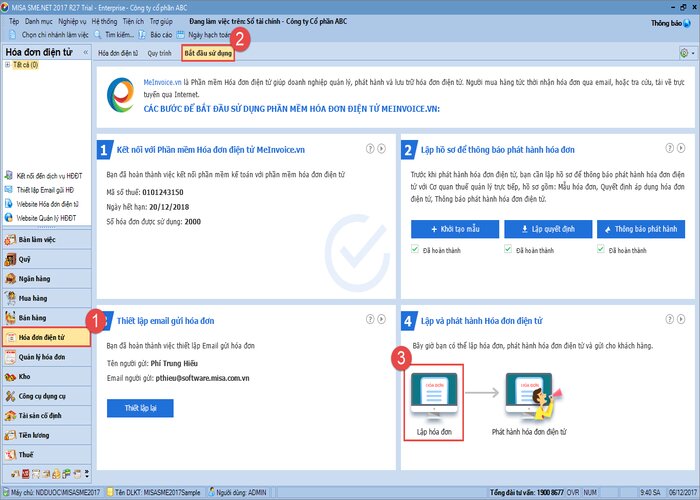The height and width of the screenshot is (500, 700).
Task: Open the Nghiệp vụ menu
Action: (72, 21)
